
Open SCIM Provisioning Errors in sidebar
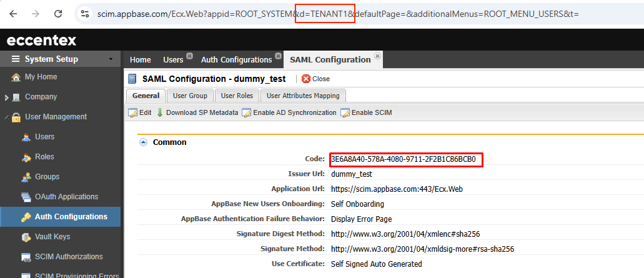(77, 276)
